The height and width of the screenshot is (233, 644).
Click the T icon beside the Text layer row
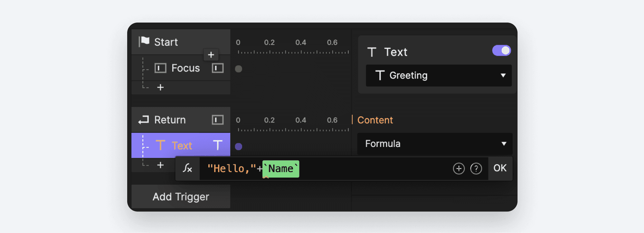pos(218,145)
